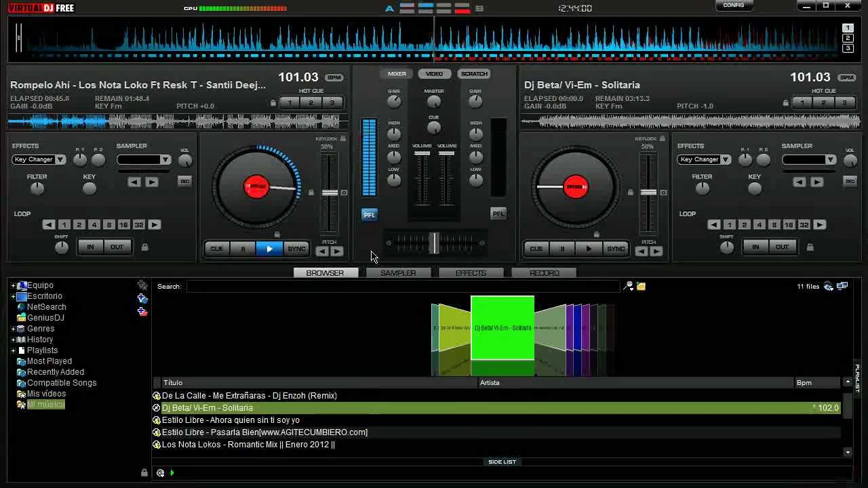Enable SYNC on the right deck

616,249
